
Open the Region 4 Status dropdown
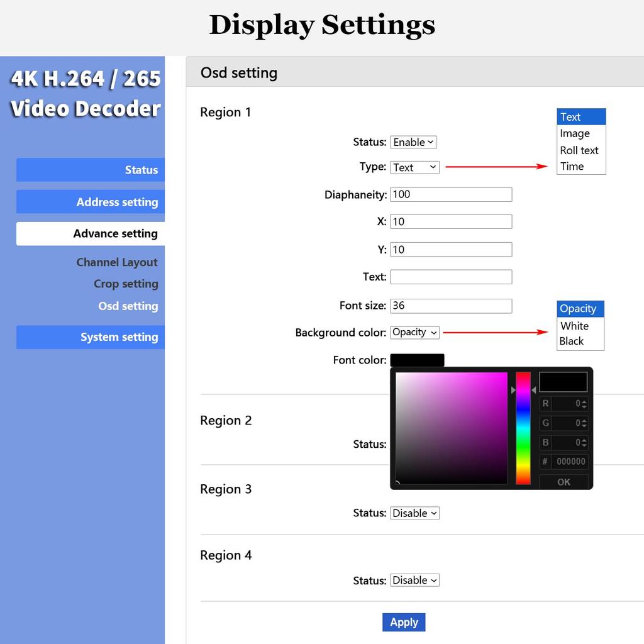tap(414, 580)
